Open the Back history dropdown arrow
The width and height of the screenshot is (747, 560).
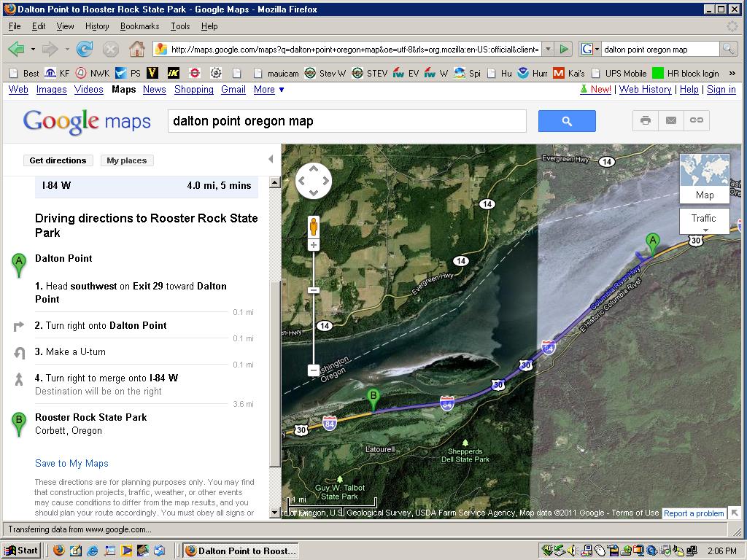(x=33, y=49)
